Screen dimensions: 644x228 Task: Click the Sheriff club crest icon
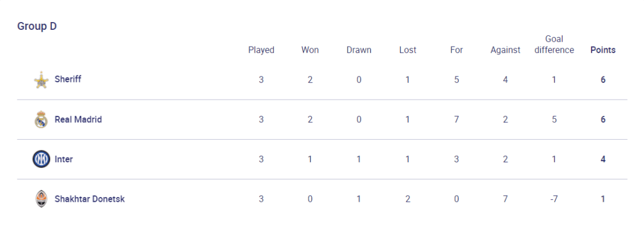(41, 80)
